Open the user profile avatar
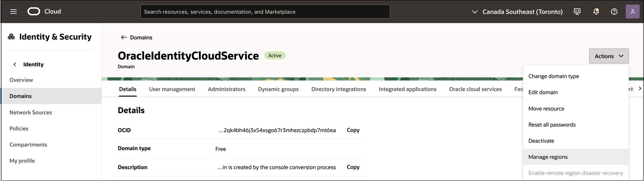 (x=632, y=12)
